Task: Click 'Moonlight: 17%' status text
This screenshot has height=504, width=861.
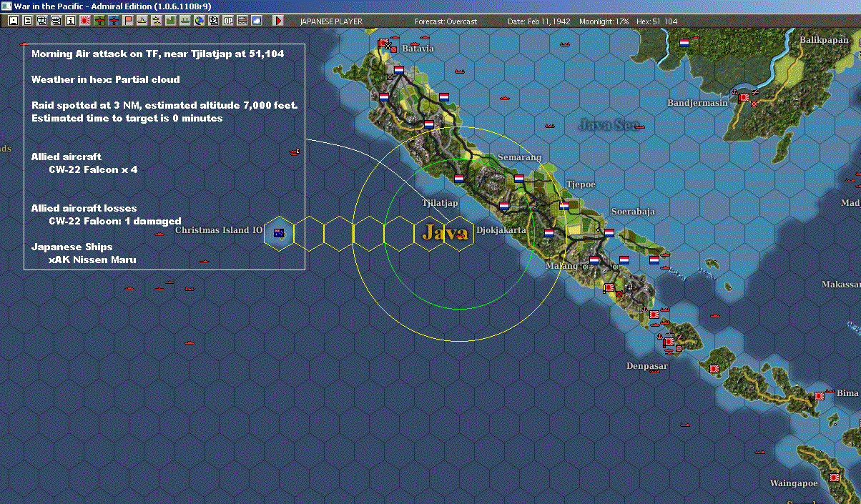Action: pyautogui.click(x=604, y=21)
